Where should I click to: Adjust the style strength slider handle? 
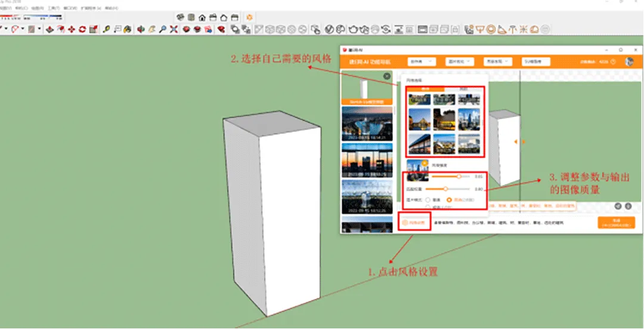pyautogui.click(x=459, y=176)
